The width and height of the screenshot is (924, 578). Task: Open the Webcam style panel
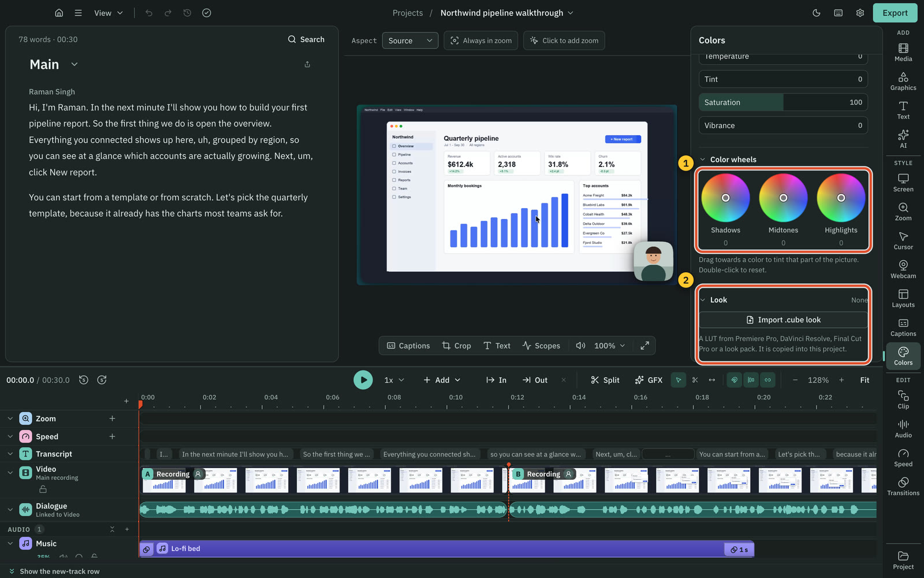903,269
